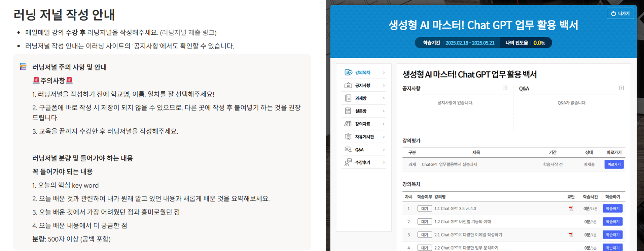Click the 러닝저널 주의 사항 및 안내 heading

[69, 67]
